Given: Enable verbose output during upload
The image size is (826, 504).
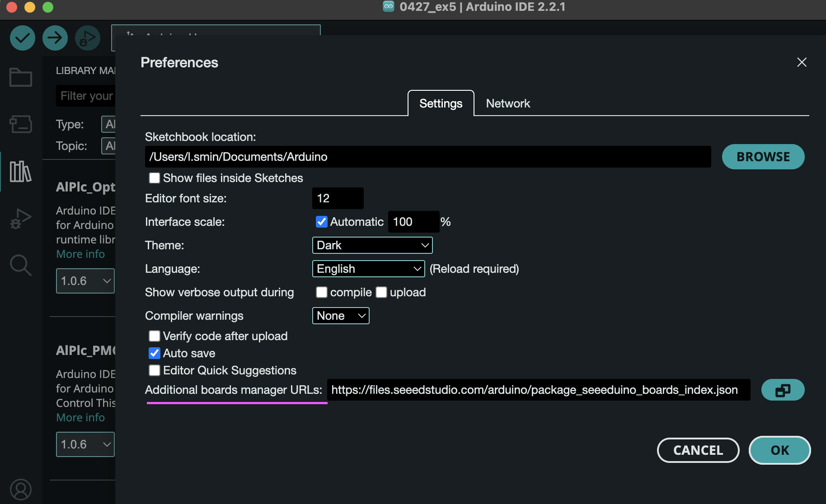Looking at the screenshot, I should (381, 292).
